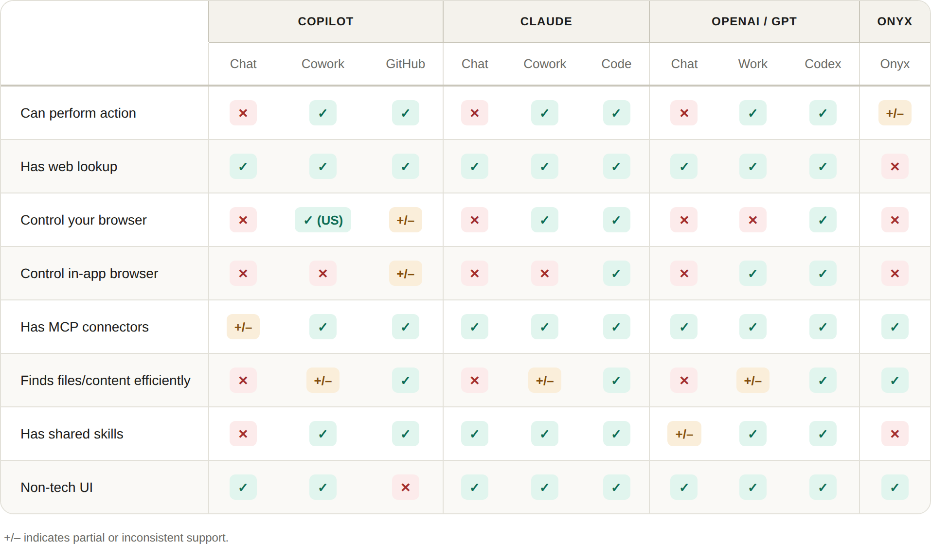Image resolution: width=931 pixels, height=560 pixels.
Task: Click the Non-tech UI row label
Action: point(57,487)
